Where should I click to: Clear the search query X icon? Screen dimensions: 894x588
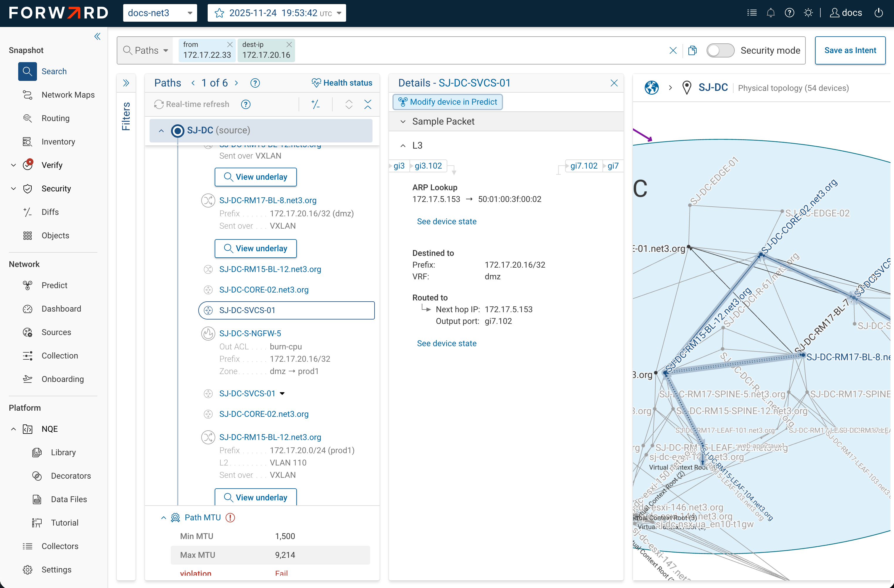(x=673, y=50)
